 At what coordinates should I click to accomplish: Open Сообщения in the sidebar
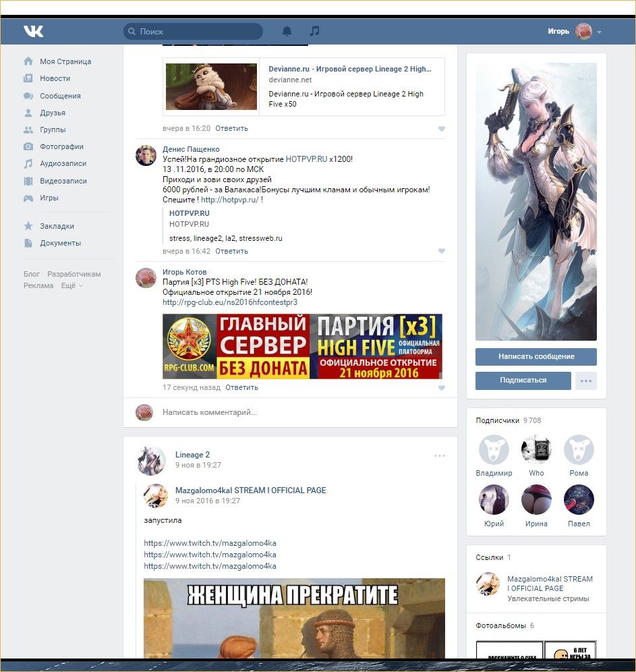[61, 96]
